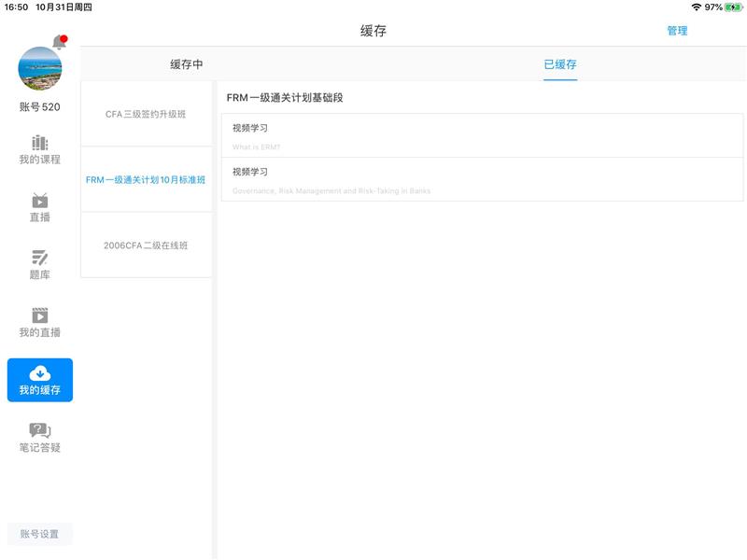Click the account name 账号520
This screenshot has width=747, height=560.
point(40,106)
